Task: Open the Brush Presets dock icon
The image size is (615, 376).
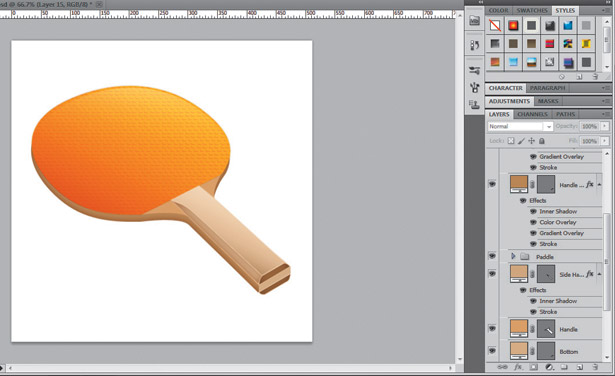Action: (474, 87)
